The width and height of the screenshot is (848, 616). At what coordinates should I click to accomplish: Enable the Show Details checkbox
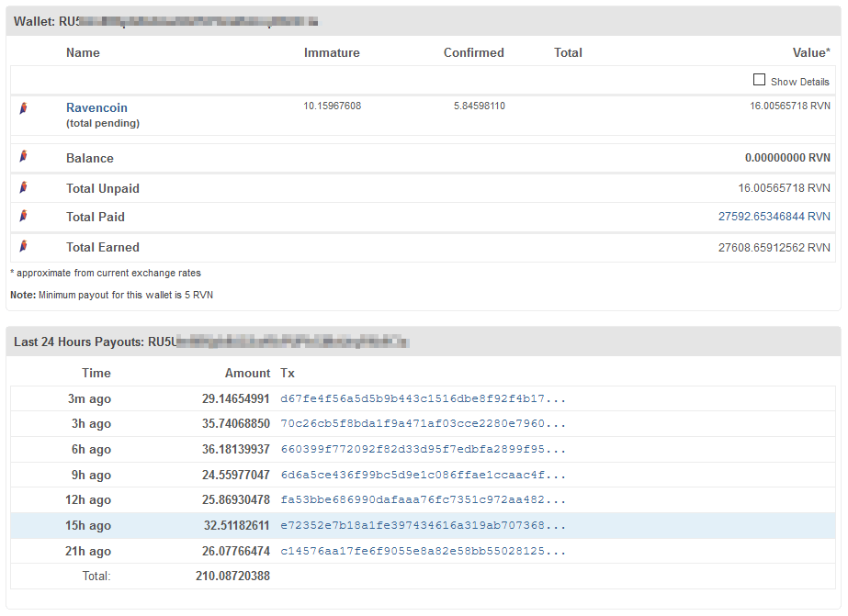(x=759, y=80)
